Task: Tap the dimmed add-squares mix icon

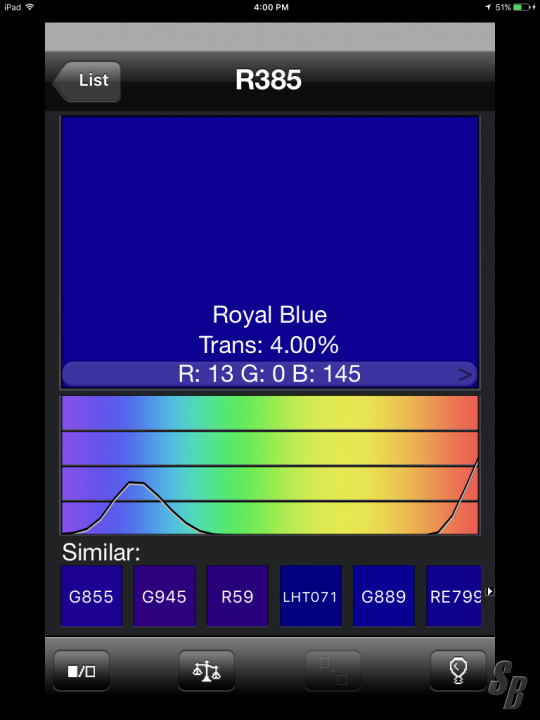Action: (333, 671)
